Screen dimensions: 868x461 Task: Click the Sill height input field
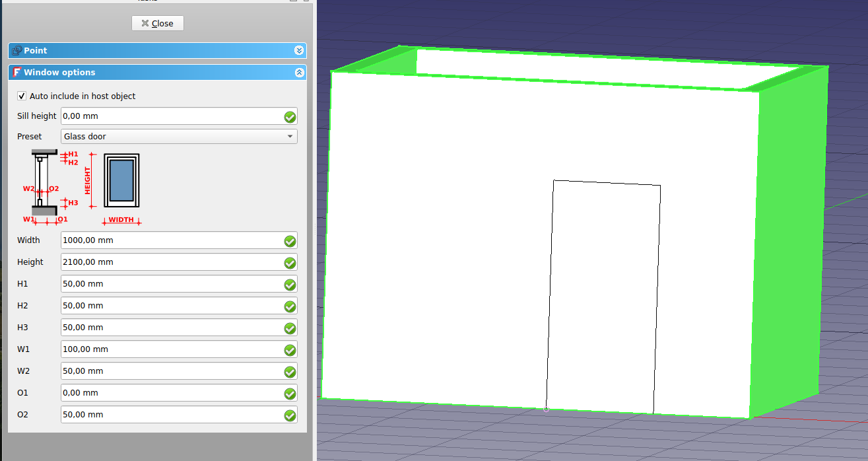click(179, 116)
